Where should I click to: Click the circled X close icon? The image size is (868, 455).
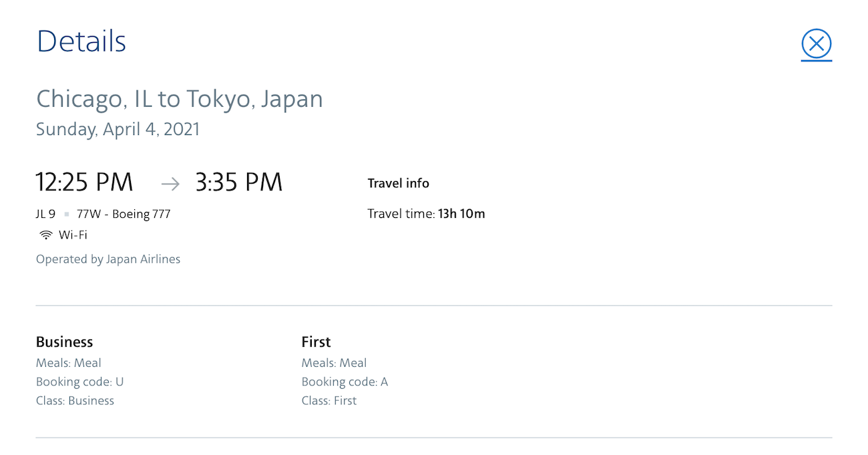[816, 43]
